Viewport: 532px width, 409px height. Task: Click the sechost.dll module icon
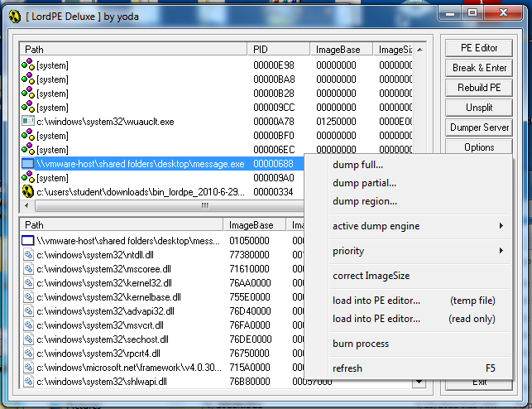(x=28, y=339)
